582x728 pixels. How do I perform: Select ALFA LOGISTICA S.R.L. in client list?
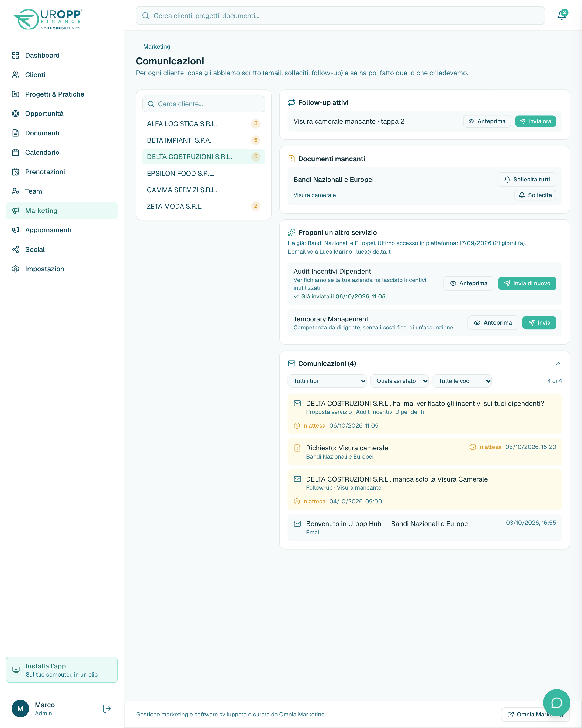(203, 123)
